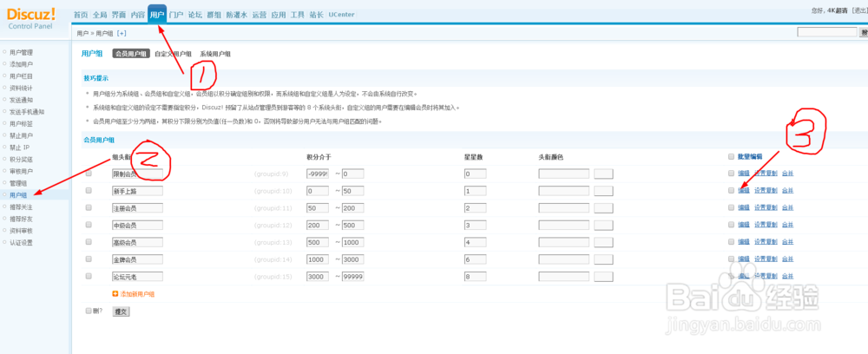Open 用户组 in the sidebar
Viewport: 868px width, 354px height.
click(19, 194)
